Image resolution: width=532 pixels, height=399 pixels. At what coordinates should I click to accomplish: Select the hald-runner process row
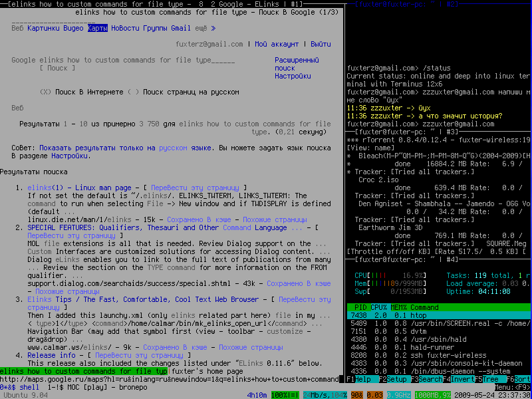440,347
